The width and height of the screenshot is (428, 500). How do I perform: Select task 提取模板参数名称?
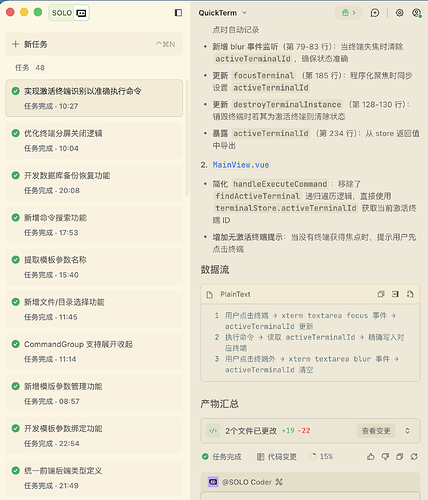[94, 267]
